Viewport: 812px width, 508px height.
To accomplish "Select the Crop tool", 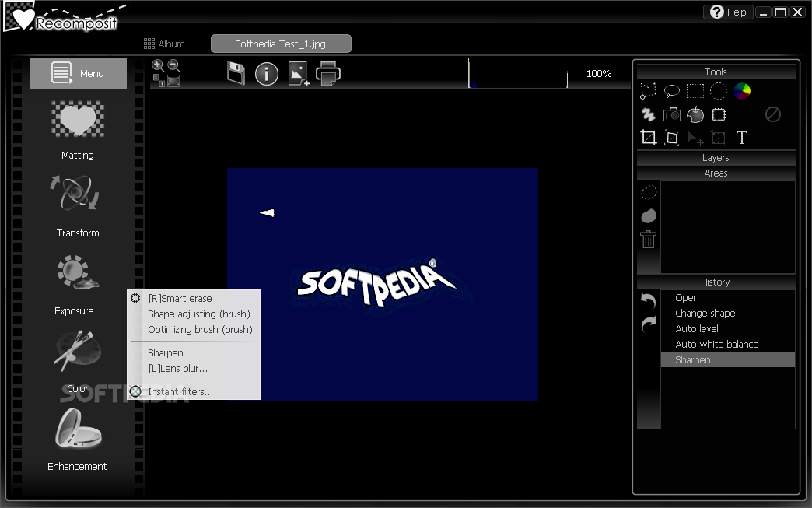I will (648, 138).
